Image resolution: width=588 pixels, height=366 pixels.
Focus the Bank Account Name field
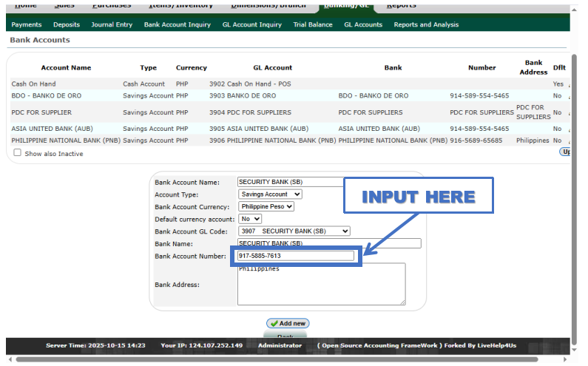pyautogui.click(x=290, y=182)
